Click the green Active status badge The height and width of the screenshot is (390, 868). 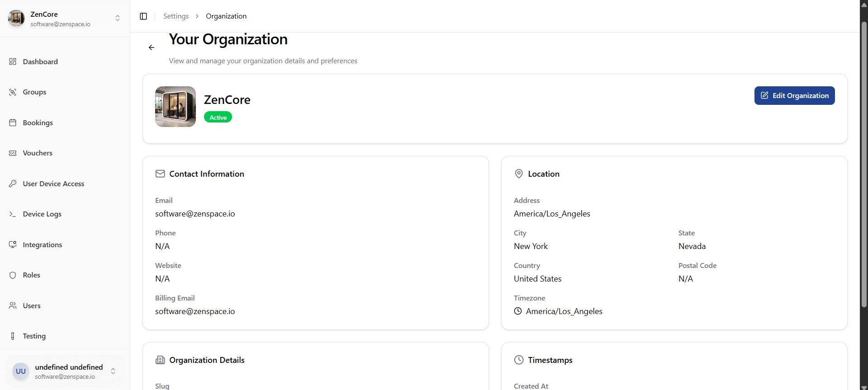pos(218,117)
